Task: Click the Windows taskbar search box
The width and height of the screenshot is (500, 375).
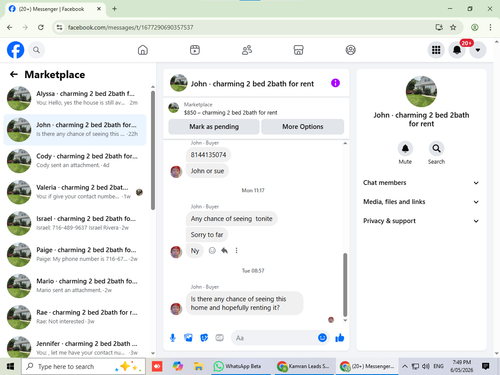Action: click(x=84, y=366)
